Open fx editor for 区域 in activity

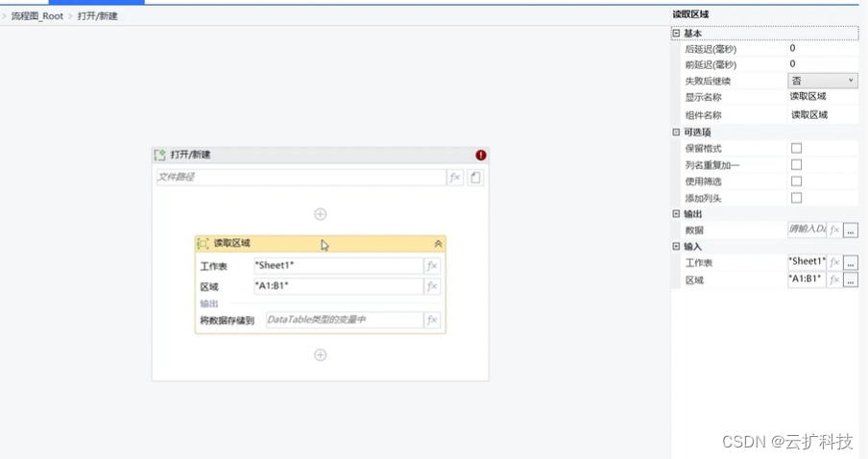(x=432, y=286)
